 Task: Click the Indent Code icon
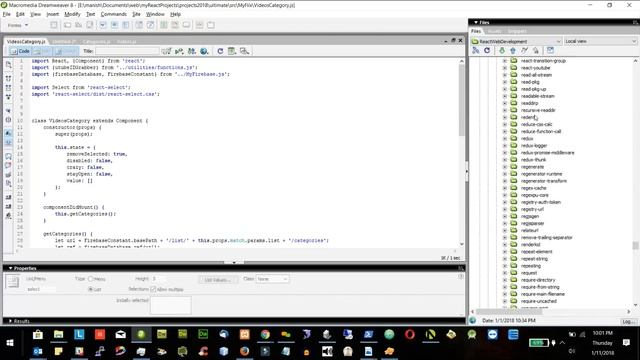click(9, 198)
